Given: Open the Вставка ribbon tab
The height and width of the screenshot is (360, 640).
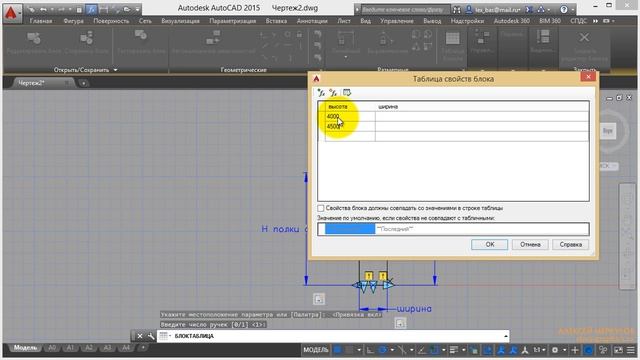Looking at the screenshot, I should [276, 21].
